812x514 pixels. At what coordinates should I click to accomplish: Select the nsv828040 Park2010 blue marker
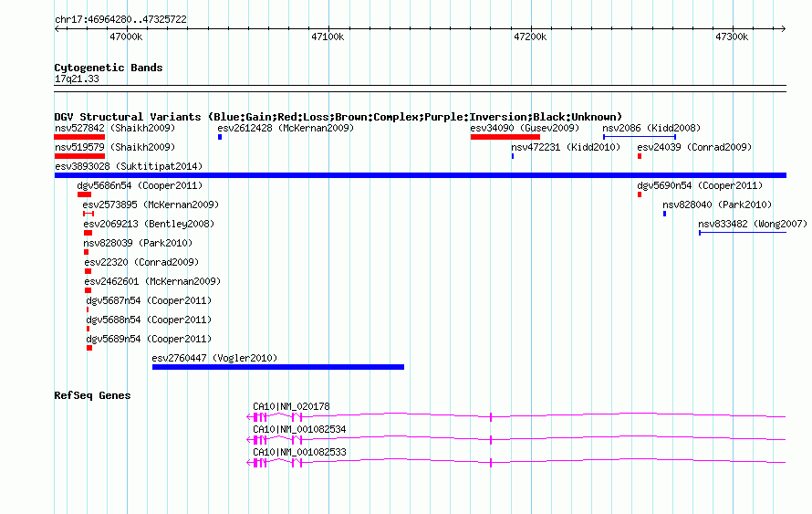tap(664, 214)
